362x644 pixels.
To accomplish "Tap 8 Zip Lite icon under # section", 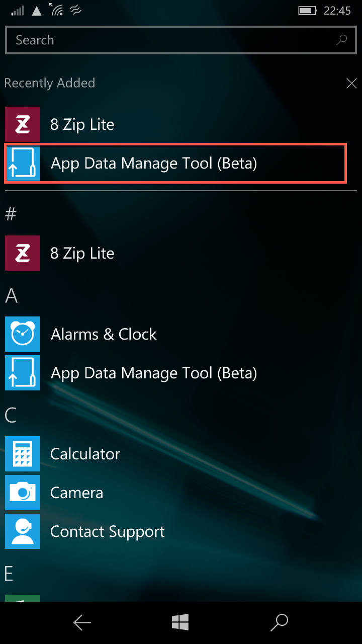I will (23, 253).
